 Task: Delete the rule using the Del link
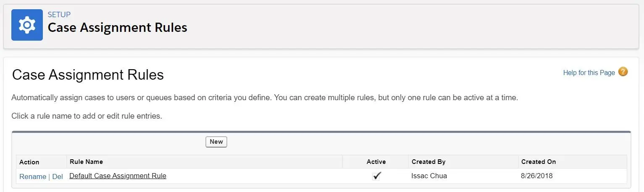coord(58,176)
